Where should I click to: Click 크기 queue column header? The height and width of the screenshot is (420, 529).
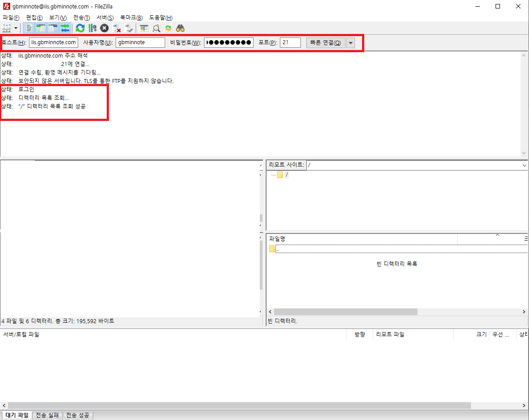[x=472, y=334]
